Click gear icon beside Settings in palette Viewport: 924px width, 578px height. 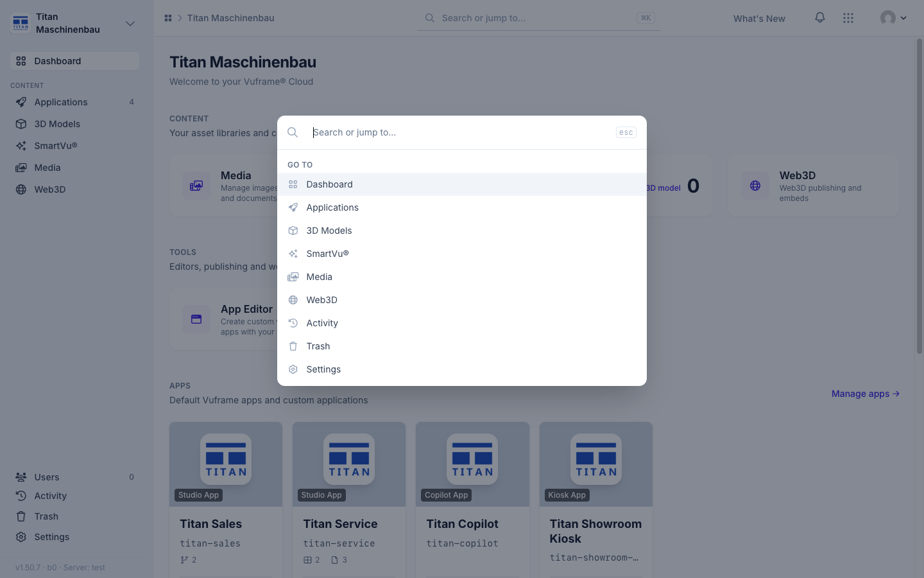click(x=293, y=369)
